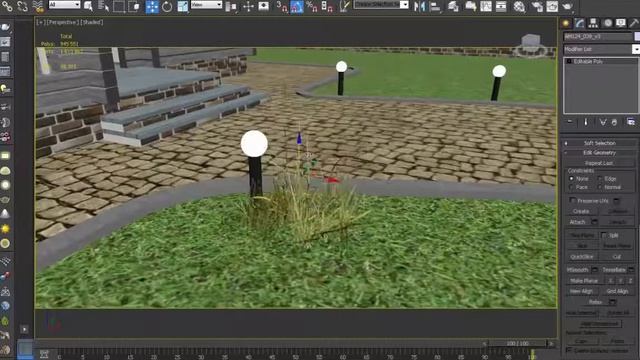This screenshot has width=640, height=360.
Task: Click the Edit Named Selection Sets icon
Action: click(344, 6)
